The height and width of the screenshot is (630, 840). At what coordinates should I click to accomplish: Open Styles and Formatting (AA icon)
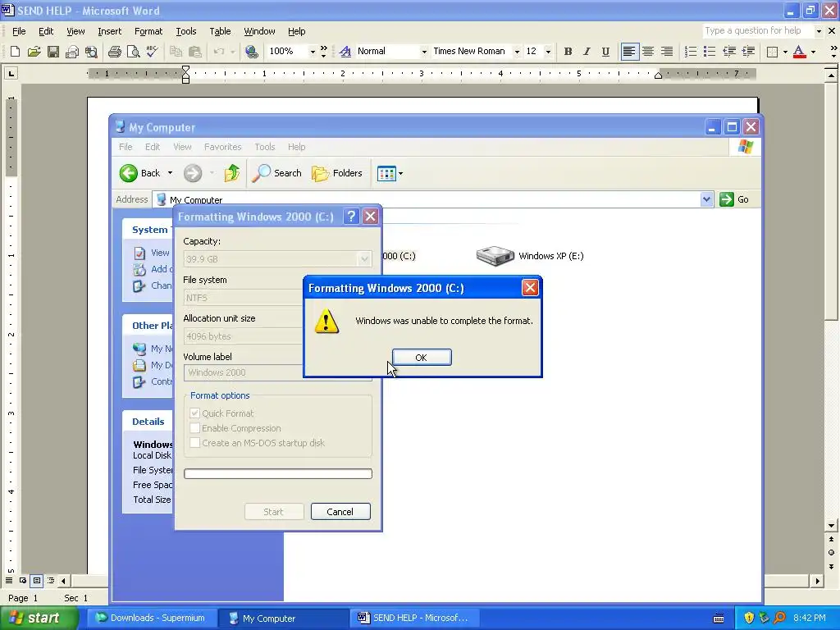tap(345, 52)
